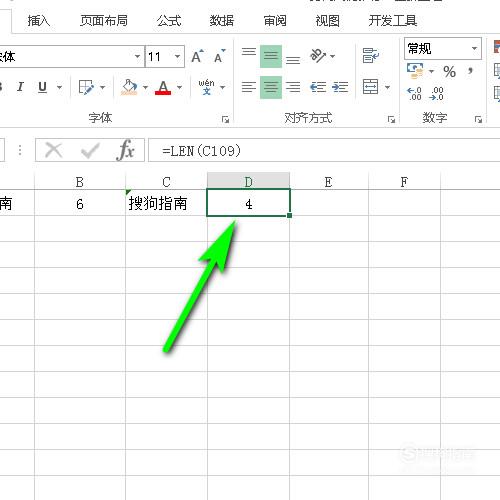
Task: Decrease font size with small A
Action: click(x=219, y=56)
